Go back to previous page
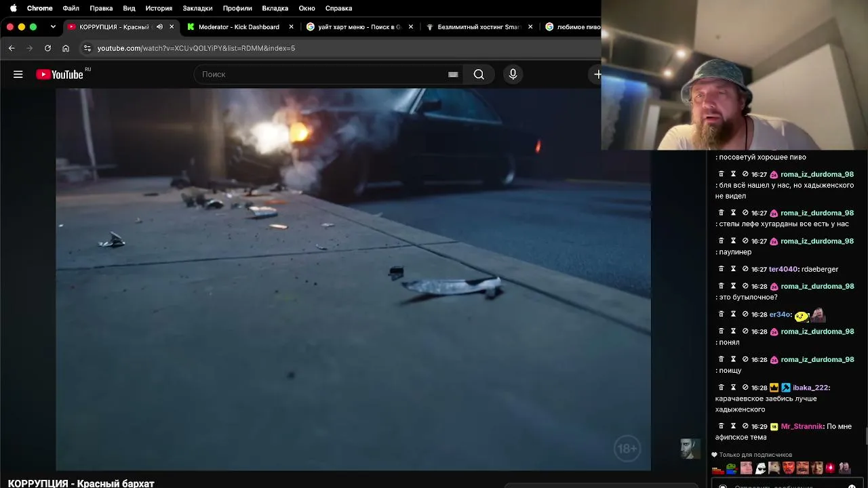 pyautogui.click(x=12, y=48)
